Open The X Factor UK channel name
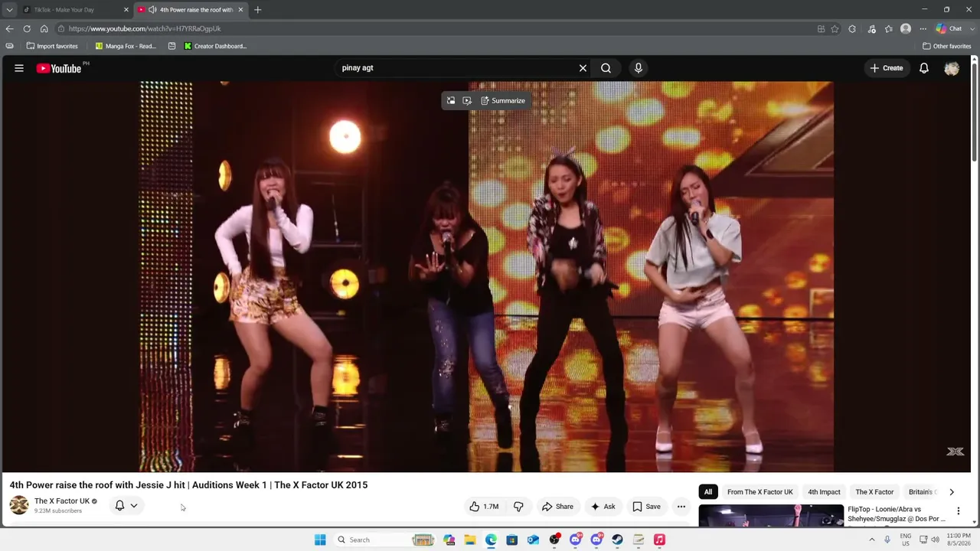 62,501
